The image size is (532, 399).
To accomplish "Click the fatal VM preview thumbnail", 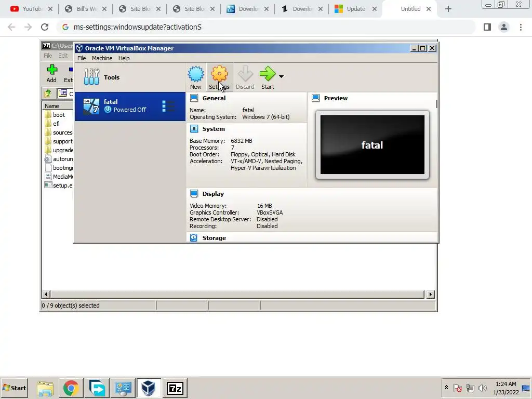I will click(x=372, y=144).
